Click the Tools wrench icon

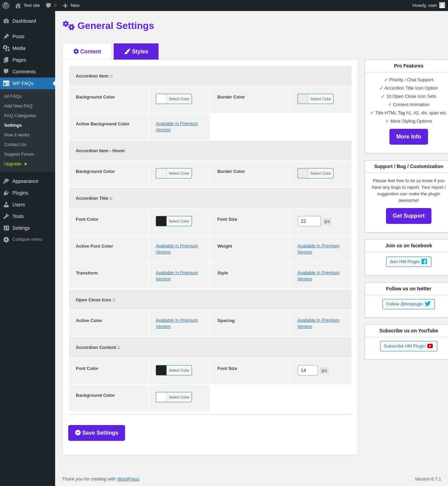(6, 216)
